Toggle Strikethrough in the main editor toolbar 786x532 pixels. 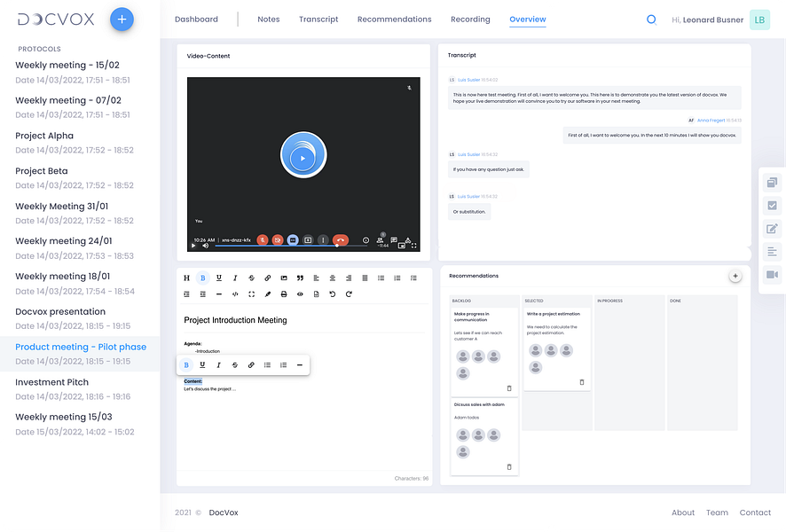click(252, 278)
